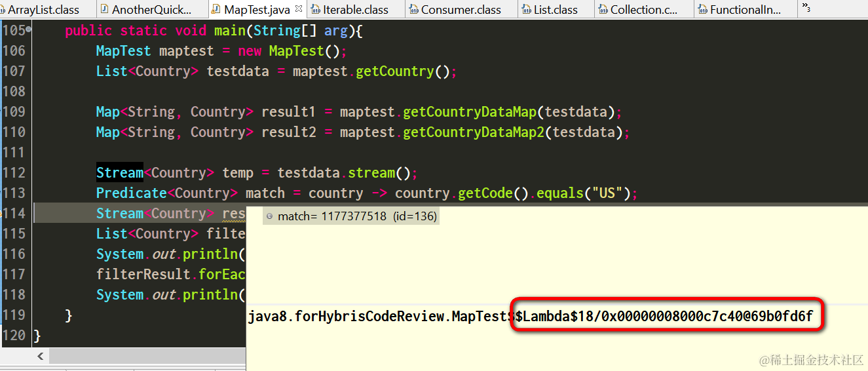Image resolution: width=868 pixels, height=371 pixels.
Task: Click the 'public' keyword on line 105
Action: pyautogui.click(x=88, y=31)
